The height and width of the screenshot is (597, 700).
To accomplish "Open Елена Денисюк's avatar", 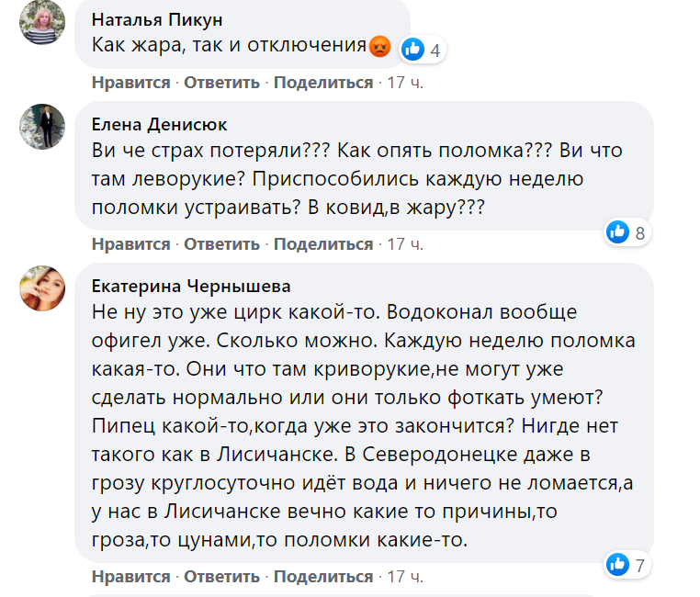I will click(42, 127).
